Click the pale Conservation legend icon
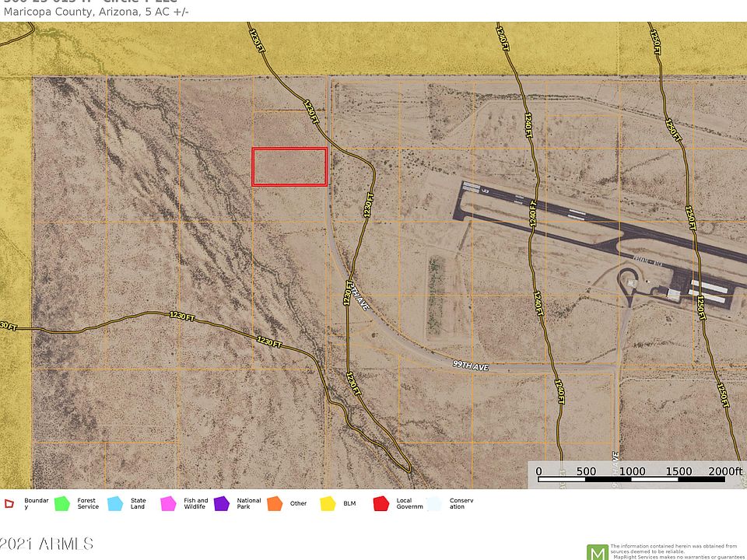This screenshot has height=560, width=747. click(434, 503)
